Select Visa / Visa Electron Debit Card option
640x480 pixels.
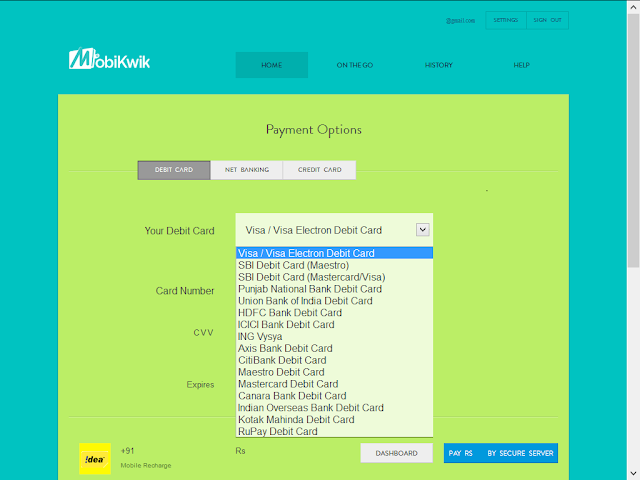click(334, 253)
